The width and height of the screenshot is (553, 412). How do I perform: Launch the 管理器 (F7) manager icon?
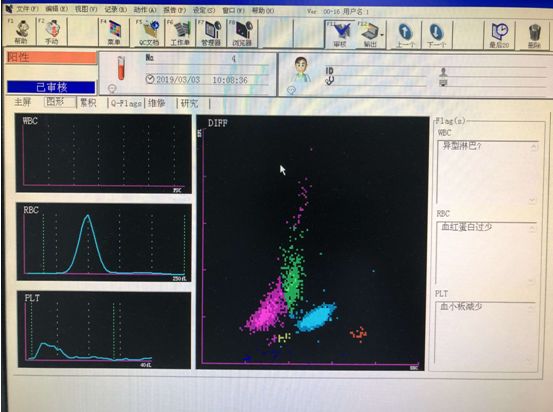(211, 33)
